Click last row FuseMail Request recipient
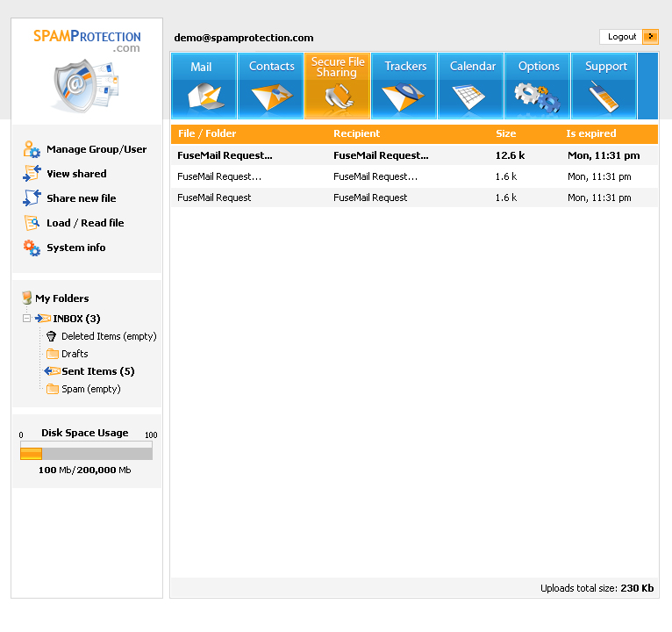The width and height of the screenshot is (672, 632). 370,197
